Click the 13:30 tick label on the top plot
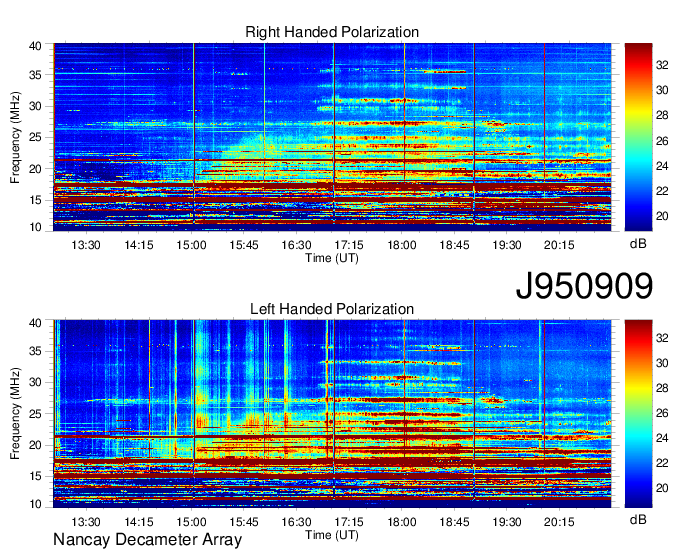Screen dimensions: 680x552 [x=86, y=245]
